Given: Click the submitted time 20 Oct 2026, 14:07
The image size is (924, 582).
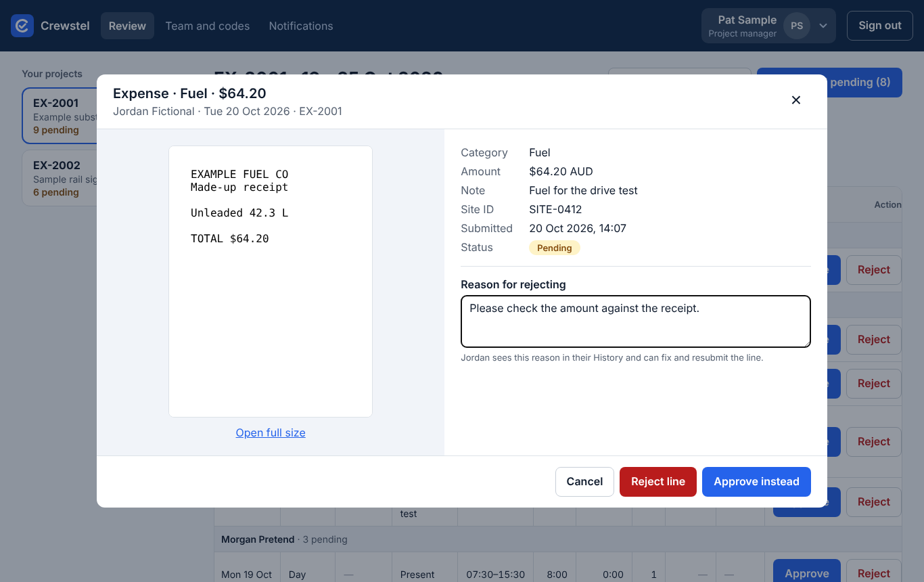Looking at the screenshot, I should click(578, 229).
